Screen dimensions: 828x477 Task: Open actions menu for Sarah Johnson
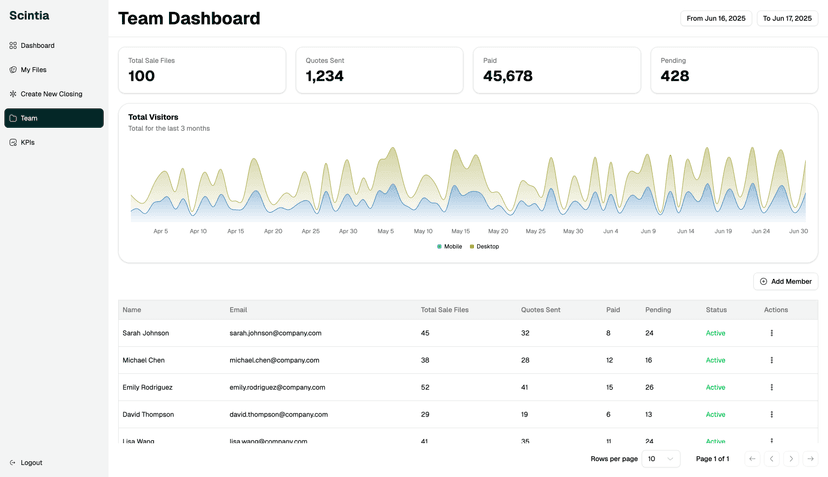[x=771, y=333]
